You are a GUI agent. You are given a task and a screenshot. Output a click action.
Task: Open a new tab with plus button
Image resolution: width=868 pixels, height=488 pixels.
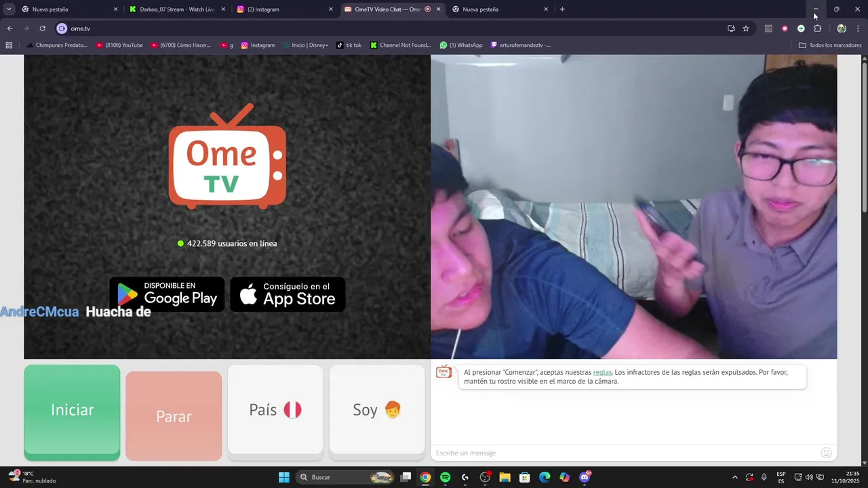(x=562, y=9)
